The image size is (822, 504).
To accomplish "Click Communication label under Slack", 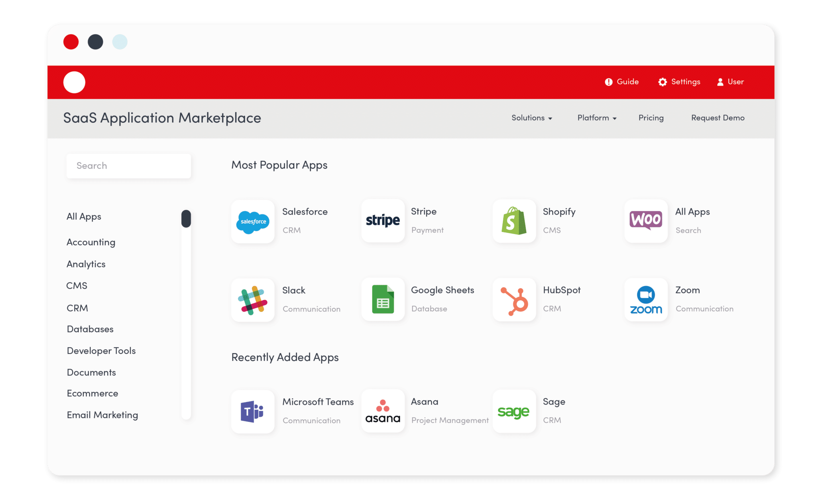I will pyautogui.click(x=311, y=309).
